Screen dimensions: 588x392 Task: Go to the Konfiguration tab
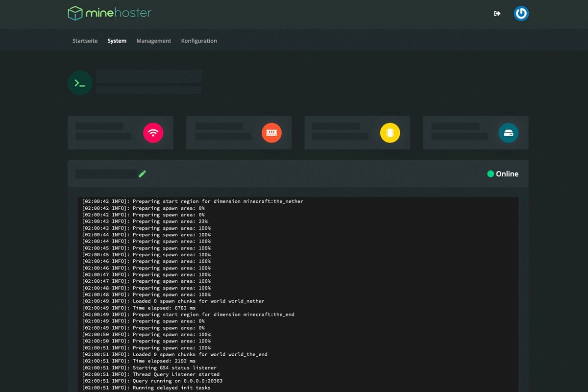199,41
